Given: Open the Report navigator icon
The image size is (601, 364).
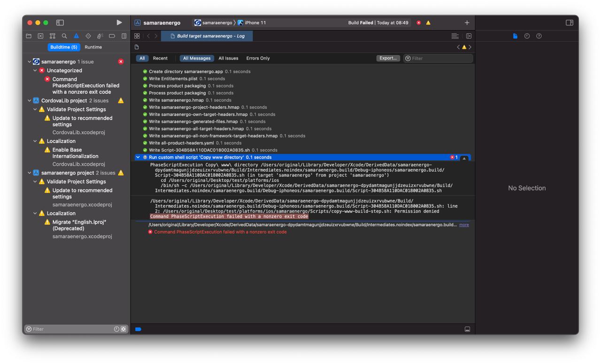Looking at the screenshot, I should point(124,36).
